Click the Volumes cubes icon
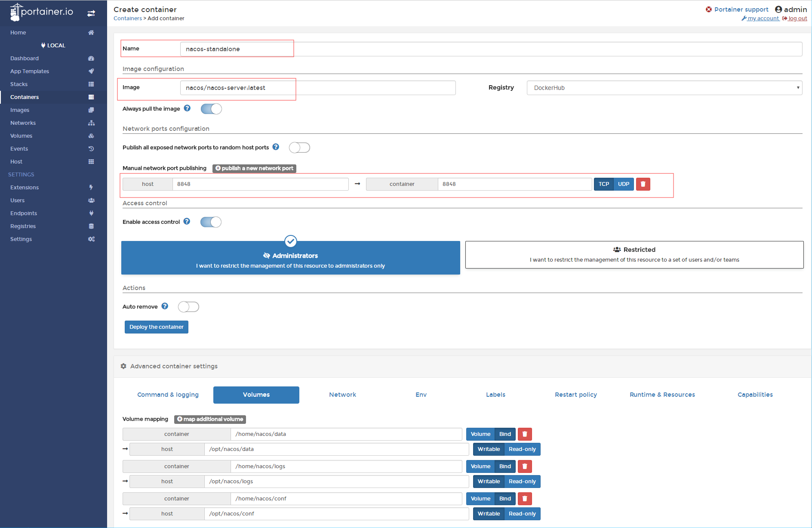This screenshot has width=812, height=528. pyautogui.click(x=91, y=136)
